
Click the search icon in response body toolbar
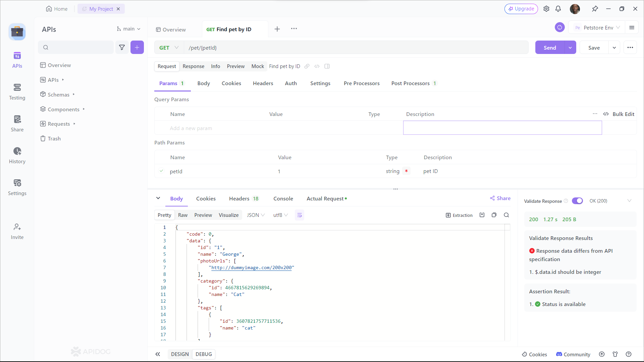click(x=506, y=215)
